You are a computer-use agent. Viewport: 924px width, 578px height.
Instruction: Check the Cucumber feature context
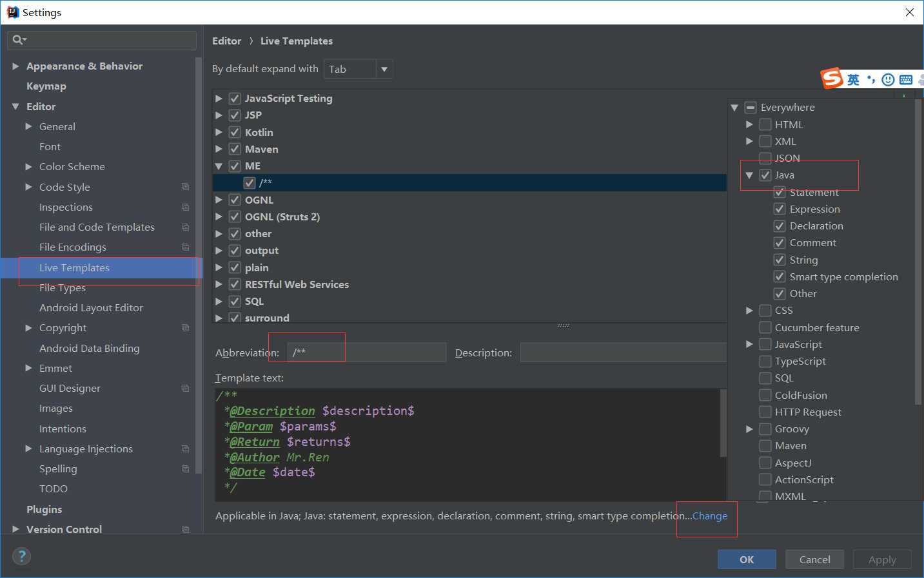click(765, 327)
